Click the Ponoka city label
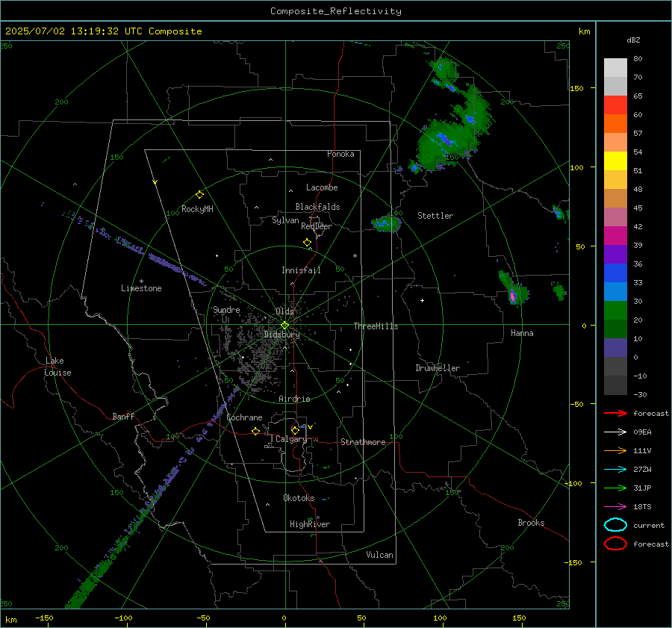The width and height of the screenshot is (672, 628). tap(340, 154)
